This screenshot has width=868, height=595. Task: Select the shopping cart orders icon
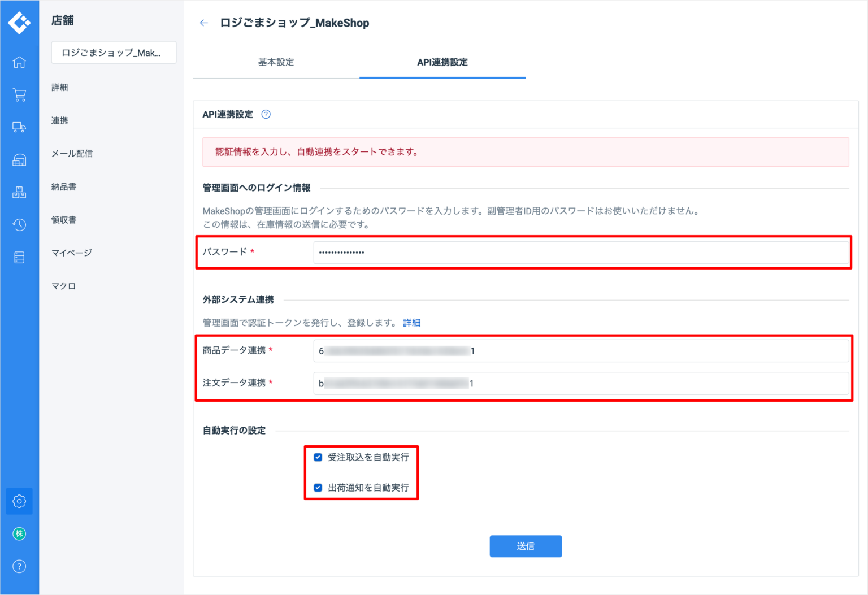(19, 94)
